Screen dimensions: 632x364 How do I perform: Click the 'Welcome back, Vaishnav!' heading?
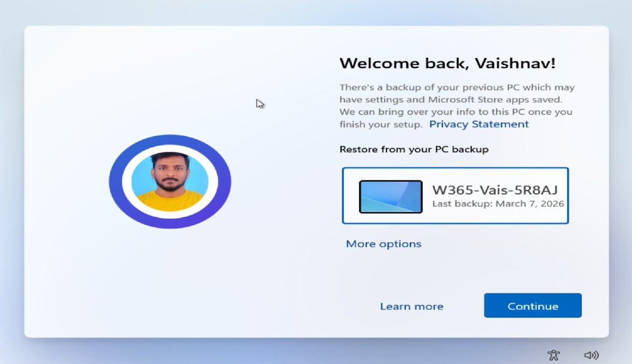(447, 64)
